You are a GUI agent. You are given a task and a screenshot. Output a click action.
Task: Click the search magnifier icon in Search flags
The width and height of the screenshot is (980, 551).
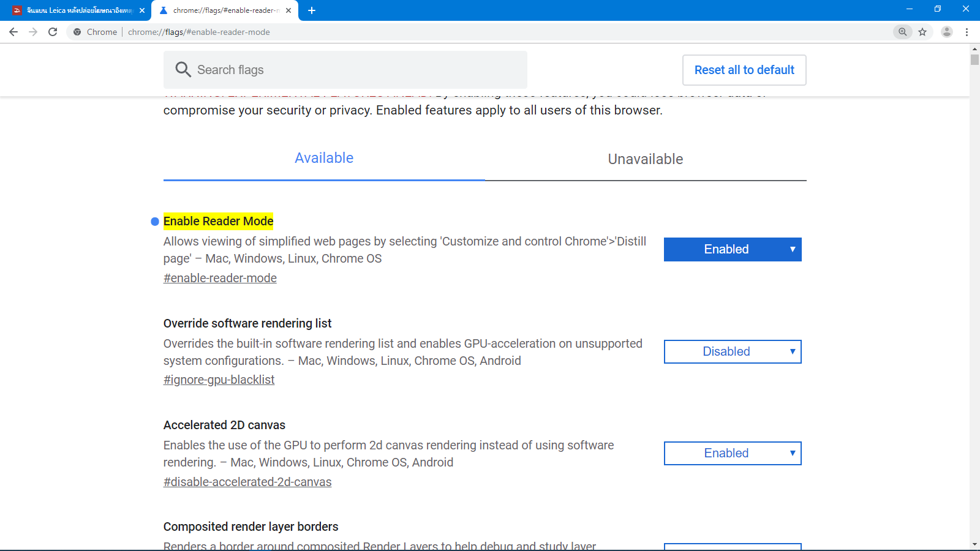(183, 69)
